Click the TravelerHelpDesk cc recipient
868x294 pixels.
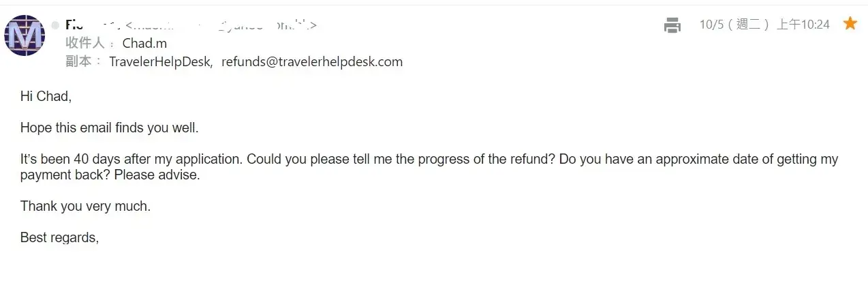pos(161,61)
